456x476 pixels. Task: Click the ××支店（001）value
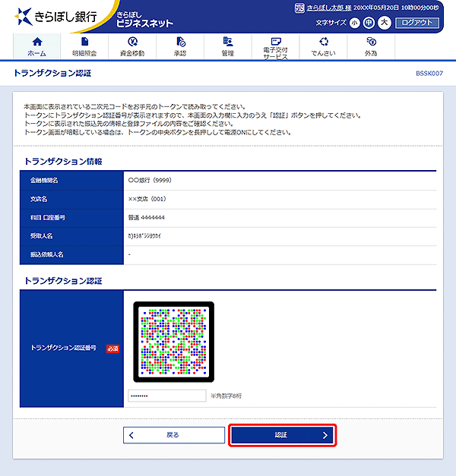[147, 199]
